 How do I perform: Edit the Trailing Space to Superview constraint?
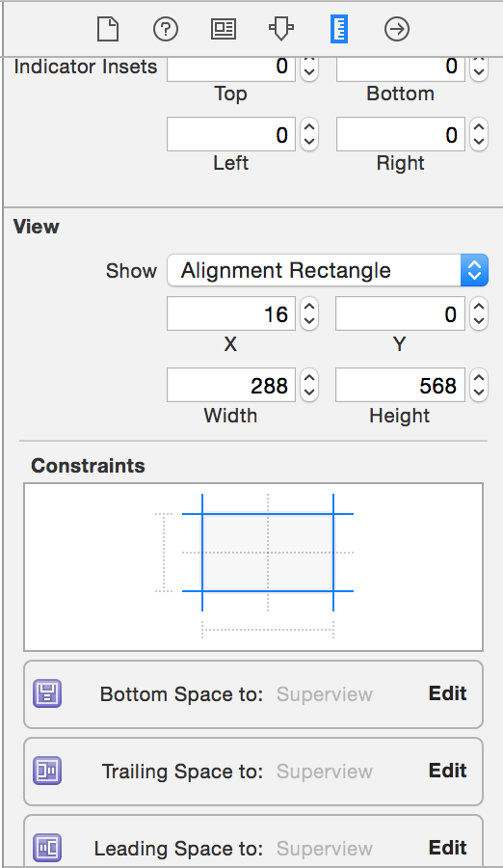(x=448, y=770)
